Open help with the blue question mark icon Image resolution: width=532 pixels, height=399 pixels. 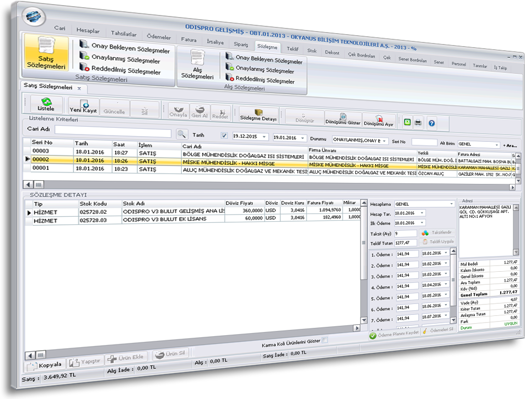click(x=431, y=123)
